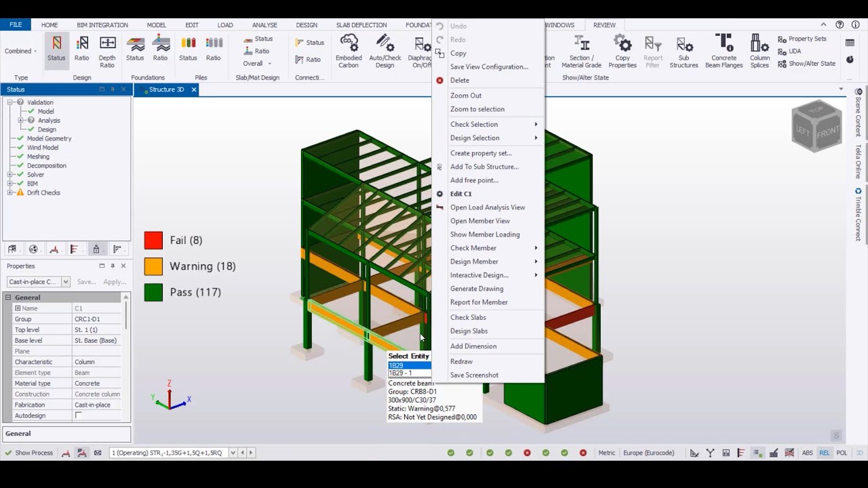Image resolution: width=868 pixels, height=488 pixels.
Task: Click Europe (Eurocode) in status bar
Action: click(648, 453)
